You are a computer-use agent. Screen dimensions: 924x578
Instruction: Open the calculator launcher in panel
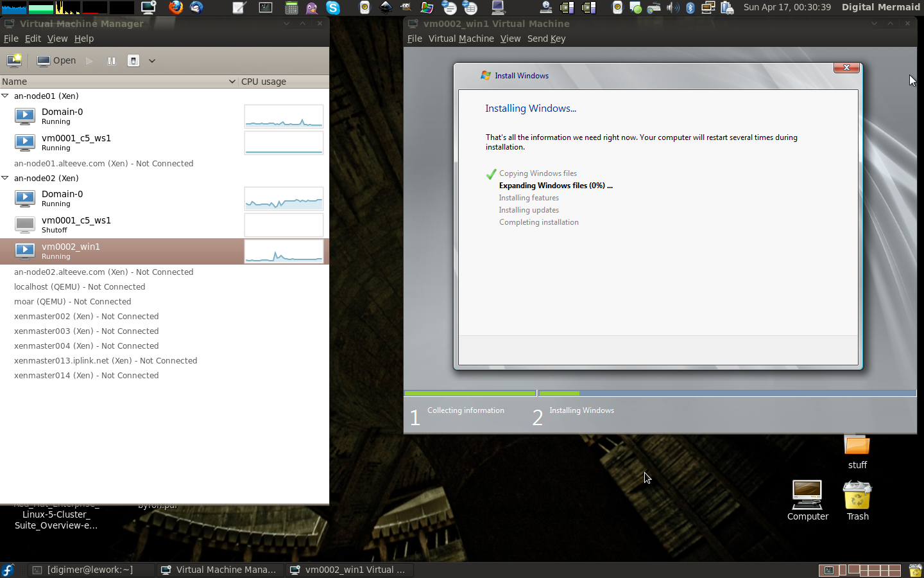[x=291, y=8]
